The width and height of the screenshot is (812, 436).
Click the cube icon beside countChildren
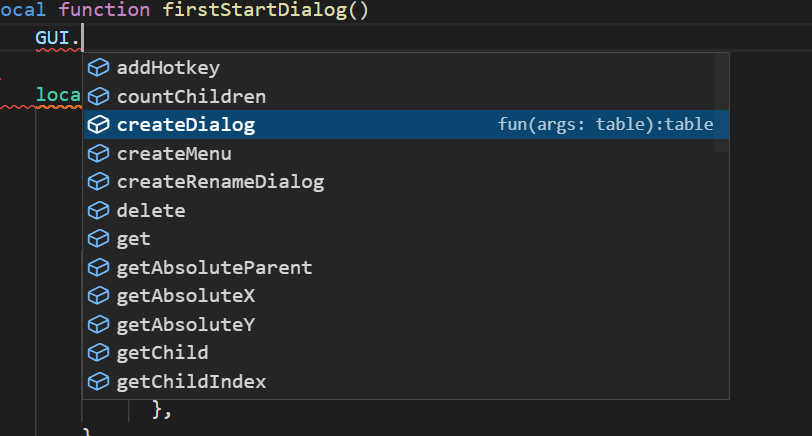tap(98, 96)
